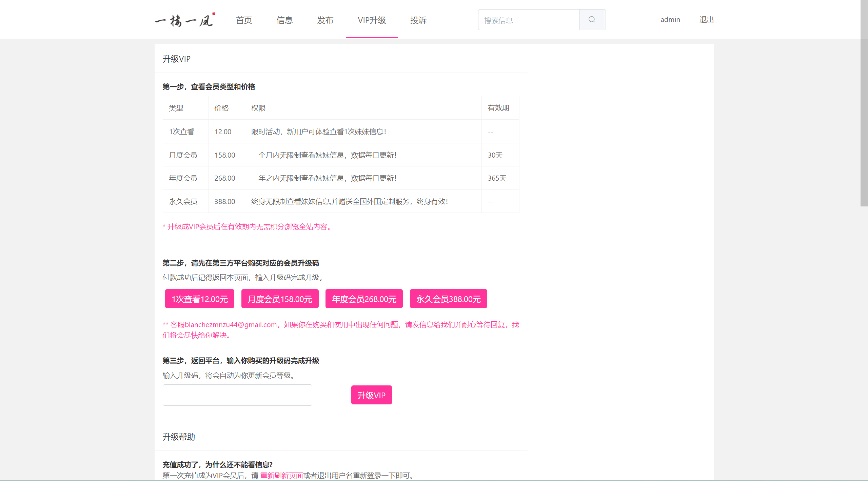Viewport: 868px width, 481px height.
Task: Open the 首页 navigation tab
Action: (x=244, y=20)
